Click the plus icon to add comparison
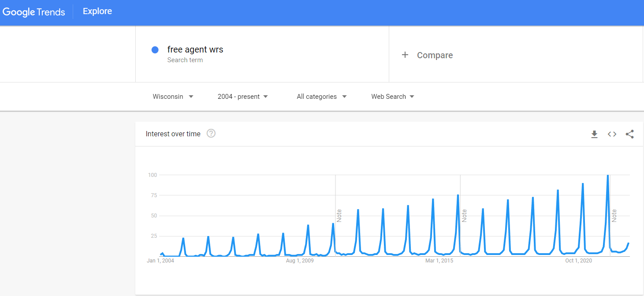The height and width of the screenshot is (296, 644). coord(405,55)
